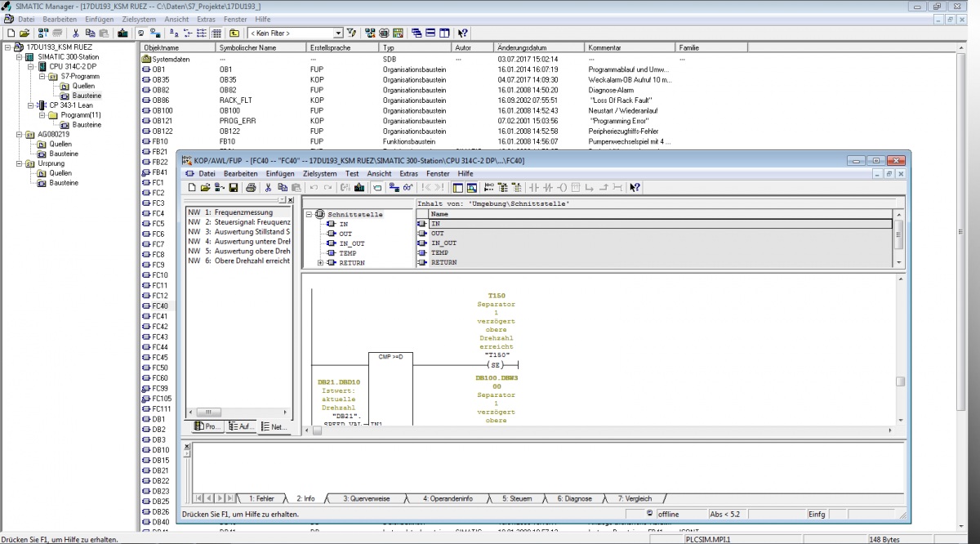
Task: Click context Help icon in SIMATIC Manager toolbar
Action: click(463, 33)
